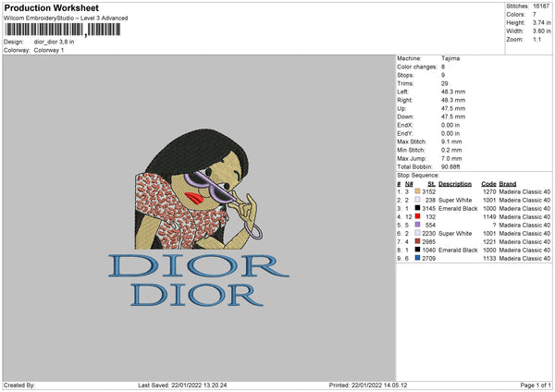Click the "Code" column header
Viewport: 555px width, 392px height.
[x=488, y=184]
